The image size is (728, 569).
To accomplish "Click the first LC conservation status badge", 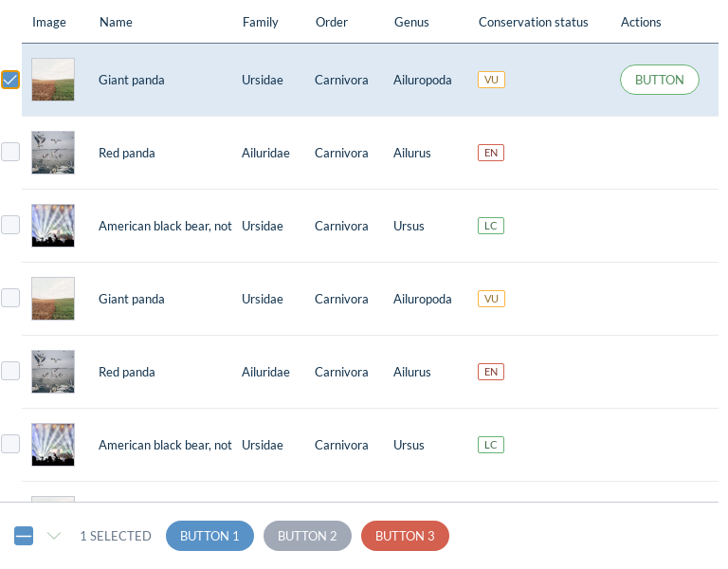I will [x=491, y=226].
